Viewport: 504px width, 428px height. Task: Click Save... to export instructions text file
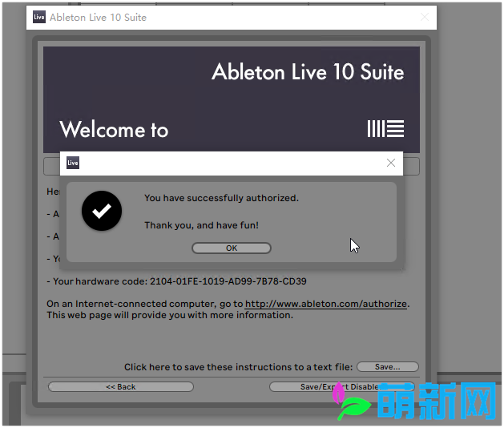coord(388,367)
